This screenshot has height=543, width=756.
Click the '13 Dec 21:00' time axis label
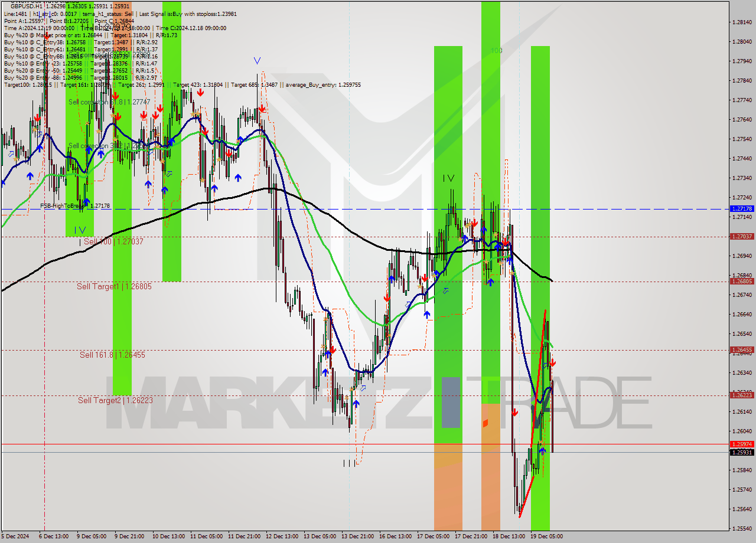coord(358,537)
